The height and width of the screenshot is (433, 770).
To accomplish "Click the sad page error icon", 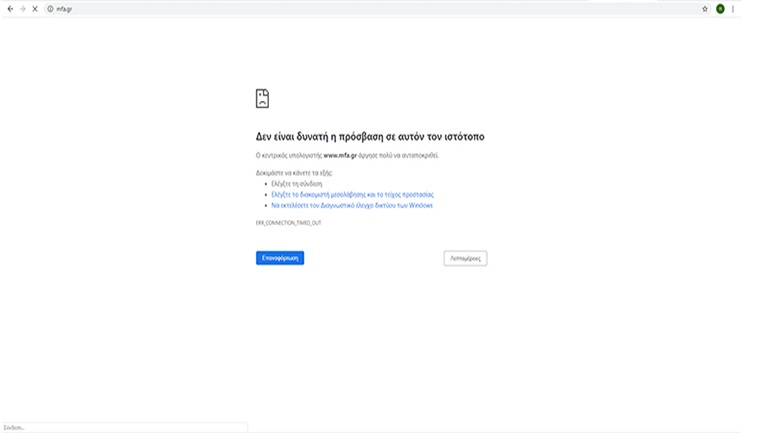I will coord(262,98).
